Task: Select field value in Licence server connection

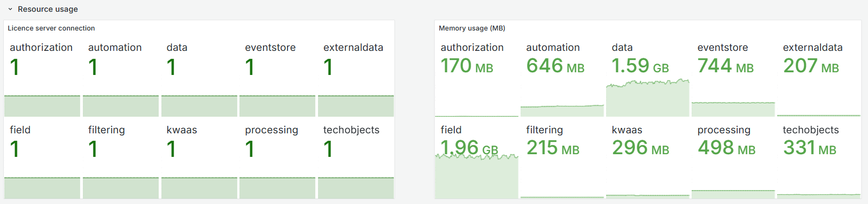Action: [x=15, y=149]
